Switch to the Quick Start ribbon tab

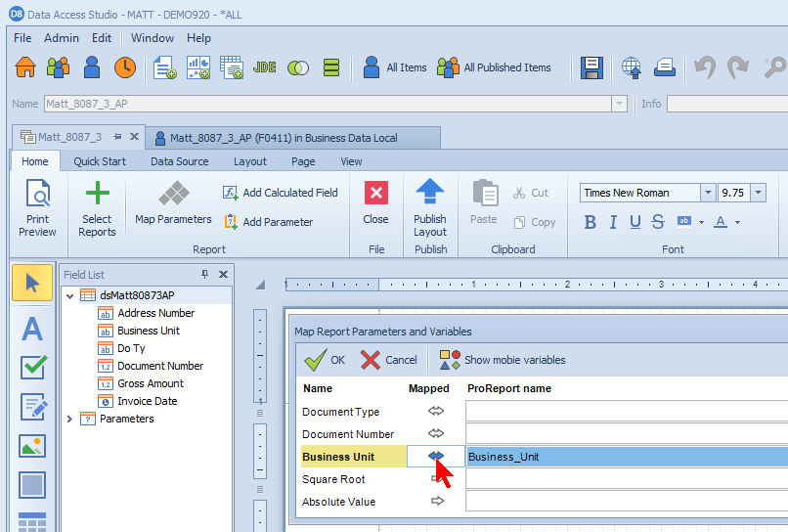pyautogui.click(x=100, y=161)
